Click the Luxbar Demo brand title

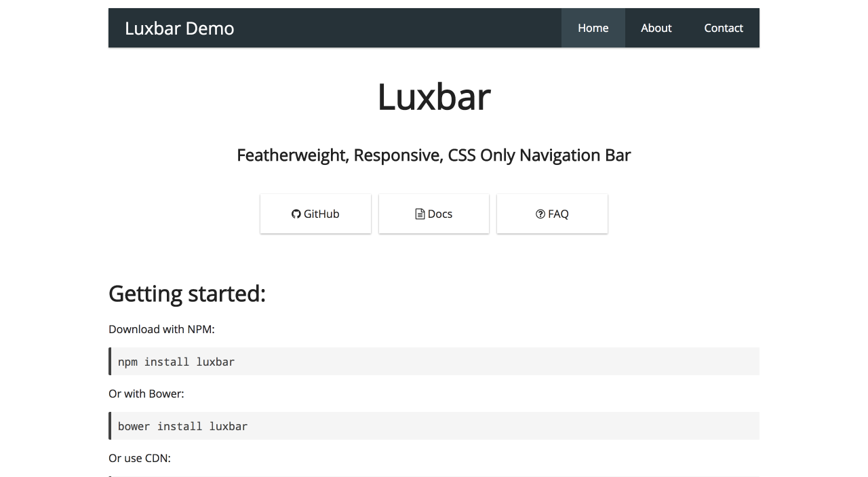(x=179, y=28)
